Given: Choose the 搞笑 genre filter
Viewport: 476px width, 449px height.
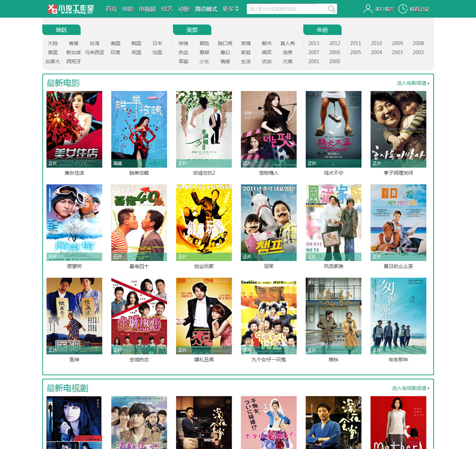Looking at the screenshot, I should 267,52.
